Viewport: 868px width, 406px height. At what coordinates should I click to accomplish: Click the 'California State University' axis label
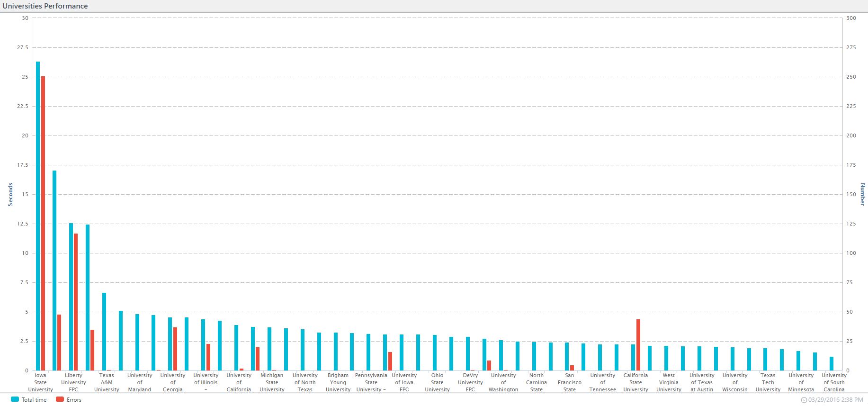[636, 382]
